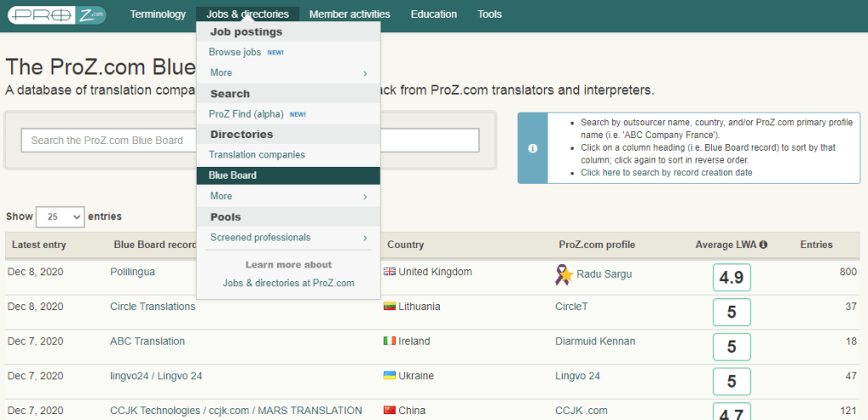Expand Screened professionals submenu
This screenshot has width=868, height=420.
pyautogui.click(x=288, y=238)
